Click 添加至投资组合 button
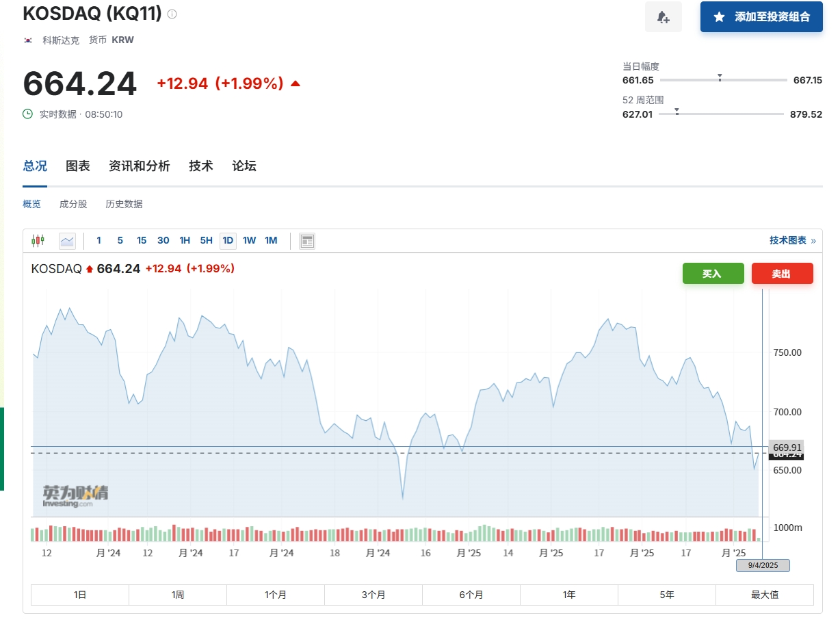Screen dimensions: 840x622 761,17
